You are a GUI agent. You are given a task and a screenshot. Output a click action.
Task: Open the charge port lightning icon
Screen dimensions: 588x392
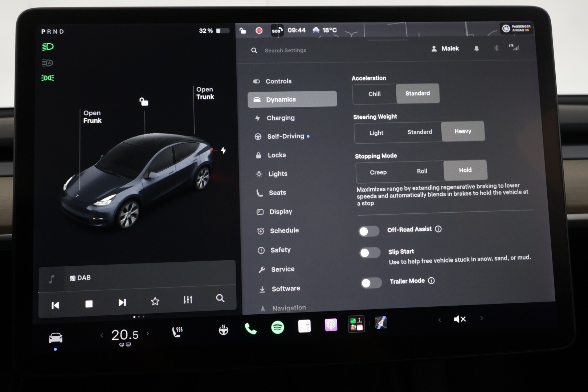coord(223,150)
